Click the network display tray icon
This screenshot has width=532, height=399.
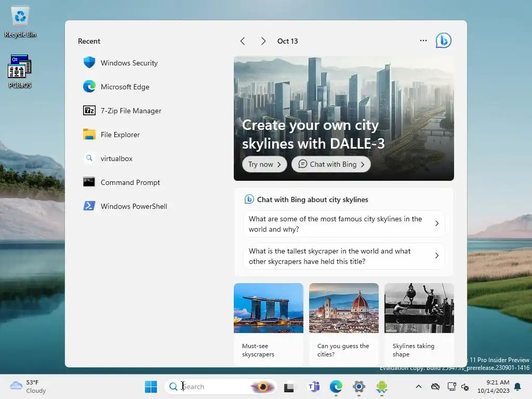tap(451, 387)
